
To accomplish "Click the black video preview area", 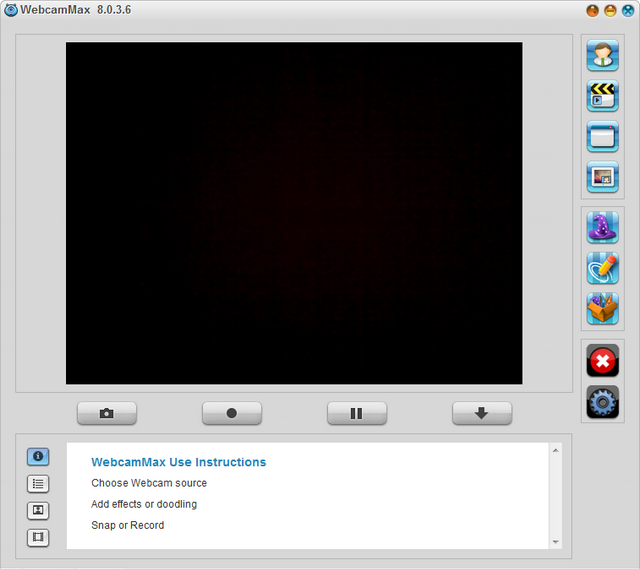I will click(294, 213).
